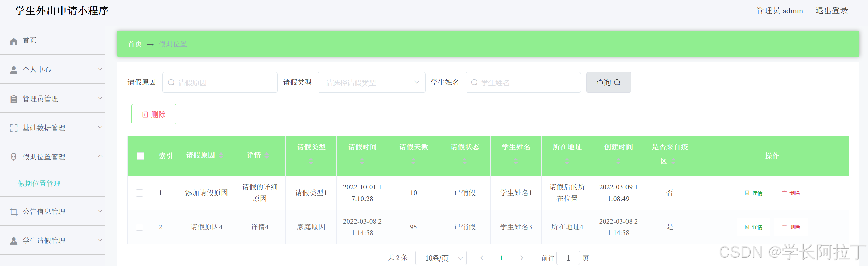This screenshot has width=868, height=266.
Task: Open 首页 in the sidebar
Action: pos(52,41)
